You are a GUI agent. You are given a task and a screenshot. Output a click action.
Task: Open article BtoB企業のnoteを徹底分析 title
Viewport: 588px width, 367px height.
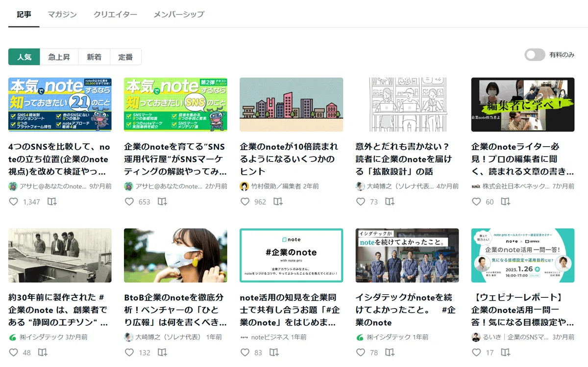pyautogui.click(x=175, y=310)
